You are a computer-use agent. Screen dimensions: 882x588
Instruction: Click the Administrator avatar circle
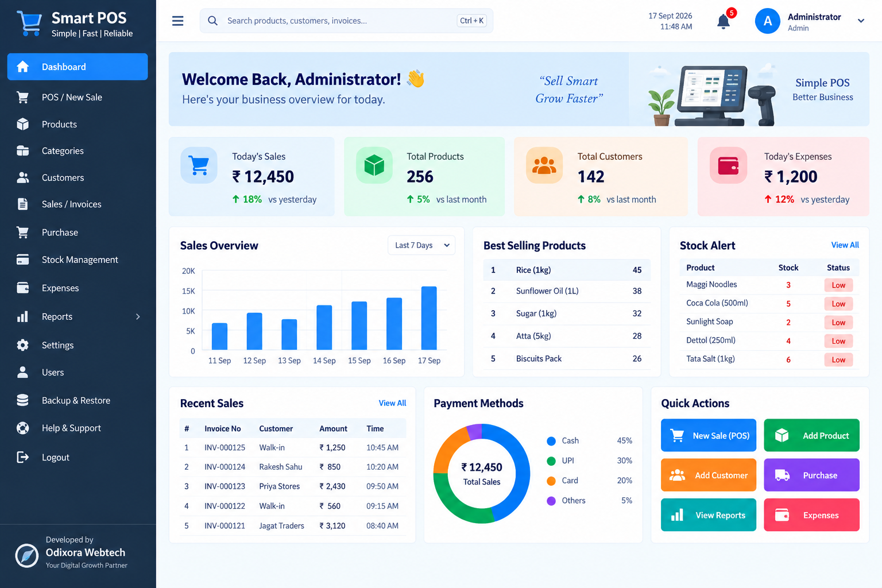pyautogui.click(x=768, y=21)
